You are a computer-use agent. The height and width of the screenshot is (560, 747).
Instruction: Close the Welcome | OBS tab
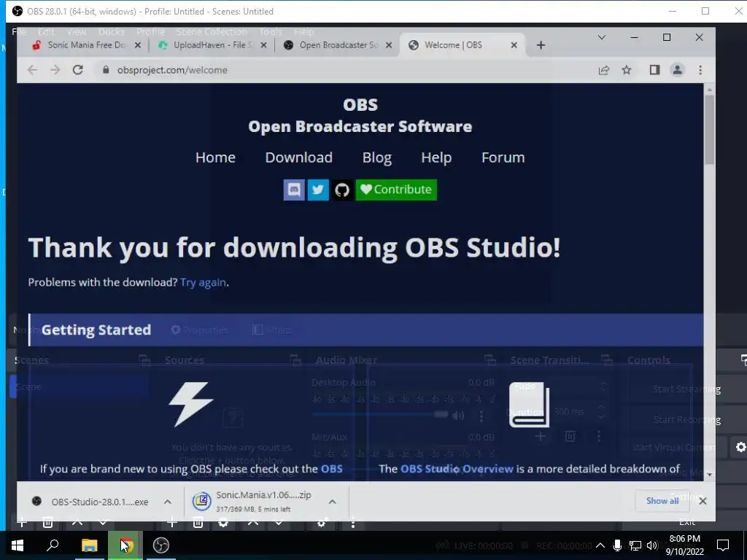[514, 45]
